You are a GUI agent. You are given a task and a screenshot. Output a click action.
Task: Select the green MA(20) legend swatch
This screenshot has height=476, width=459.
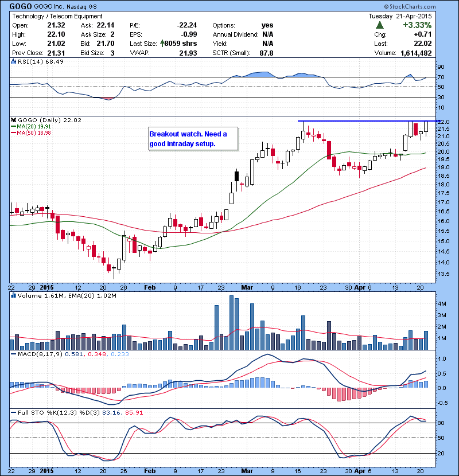point(13,127)
